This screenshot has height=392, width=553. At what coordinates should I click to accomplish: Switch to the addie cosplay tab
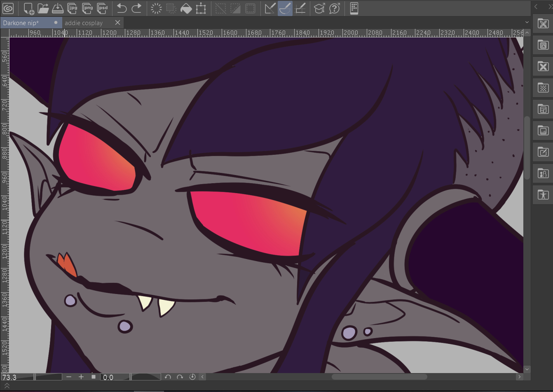pos(84,23)
